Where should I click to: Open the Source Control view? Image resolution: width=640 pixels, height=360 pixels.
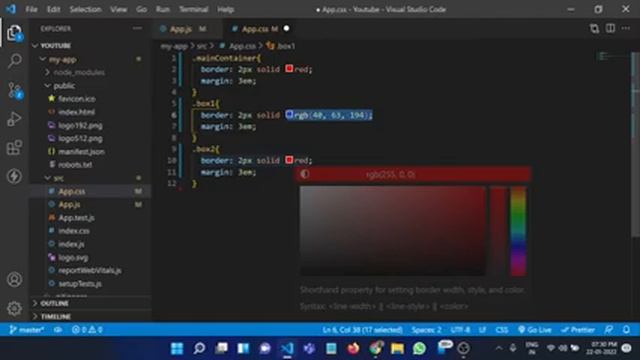click(15, 90)
